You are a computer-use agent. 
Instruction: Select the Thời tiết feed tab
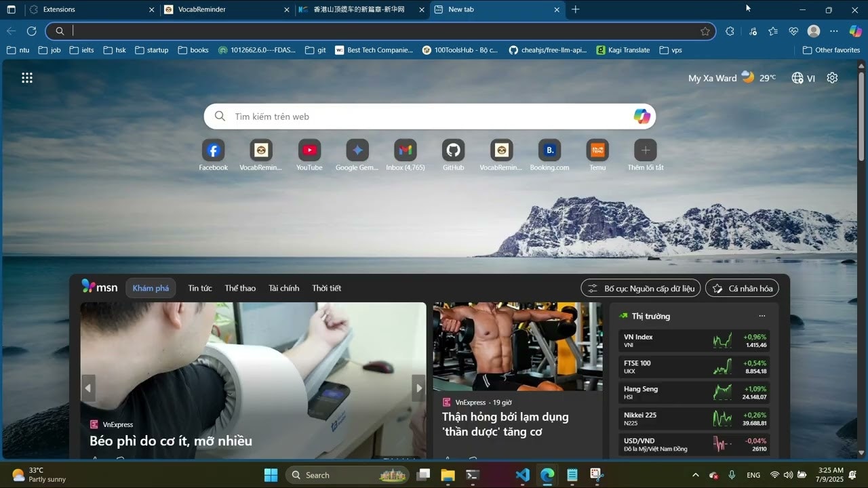click(x=326, y=288)
